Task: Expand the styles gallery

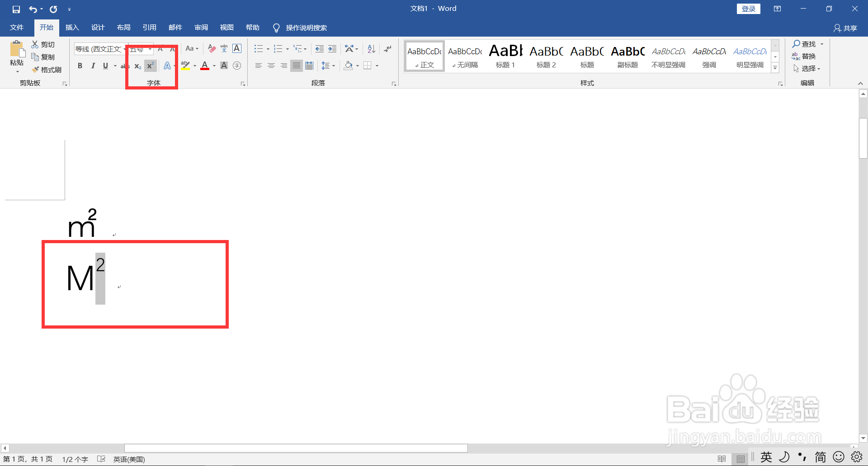Action: tap(775, 67)
